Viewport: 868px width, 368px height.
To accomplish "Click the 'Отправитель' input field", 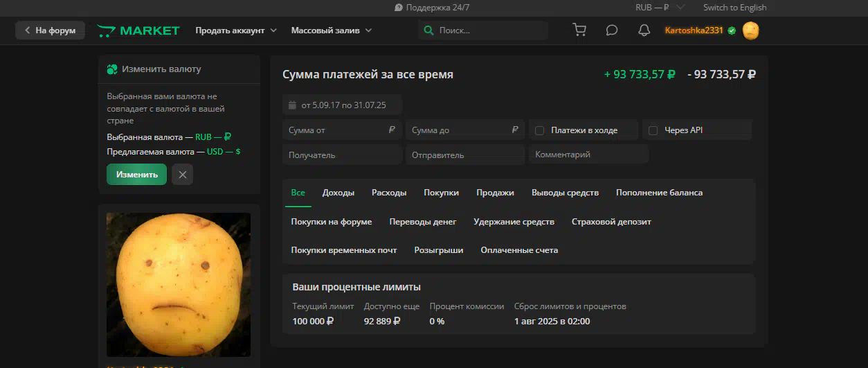I will tap(465, 155).
